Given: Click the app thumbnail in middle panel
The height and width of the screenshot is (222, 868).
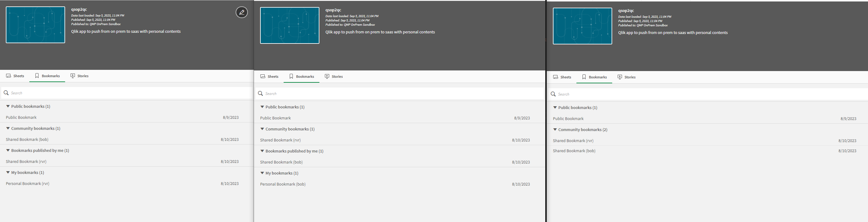Looking at the screenshot, I should click(290, 25).
